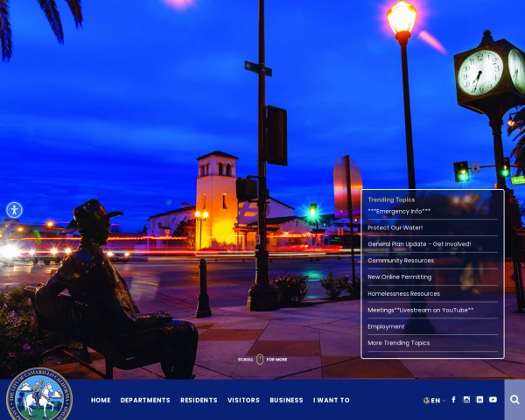
Task: Open New Online Permitting link
Action: (x=399, y=276)
